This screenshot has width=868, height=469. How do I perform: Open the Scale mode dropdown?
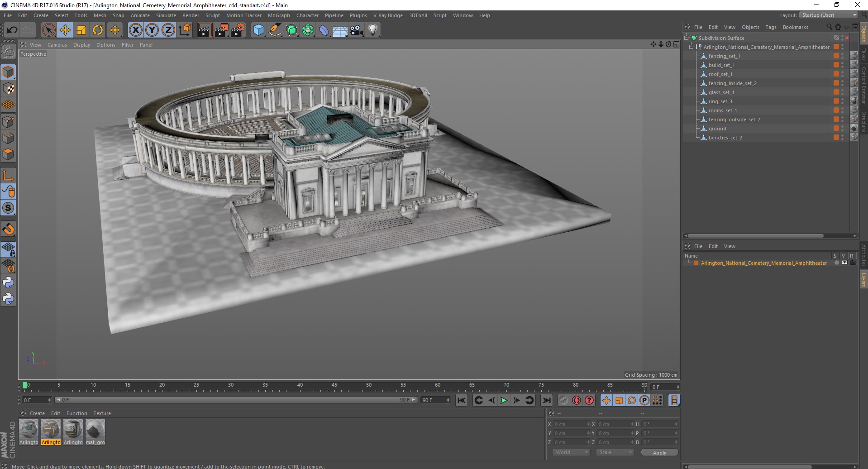[615, 452]
